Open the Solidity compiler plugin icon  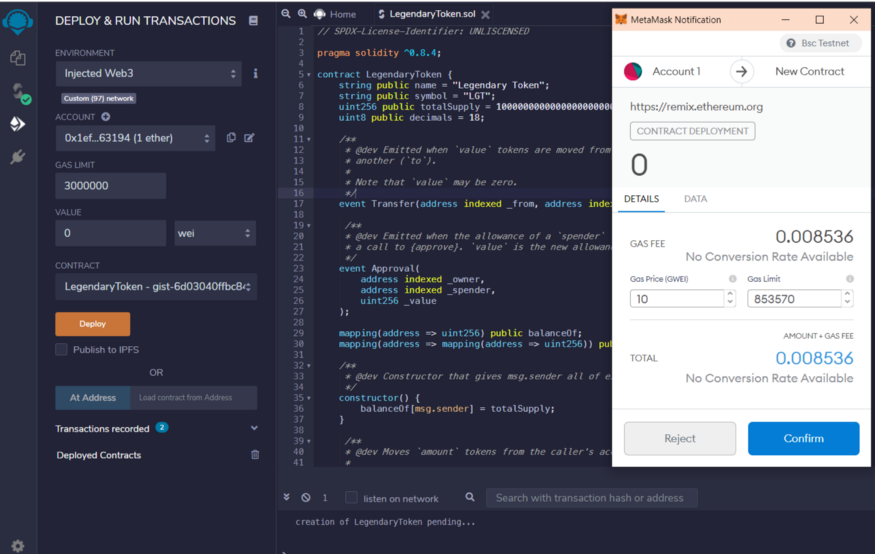pos(17,92)
